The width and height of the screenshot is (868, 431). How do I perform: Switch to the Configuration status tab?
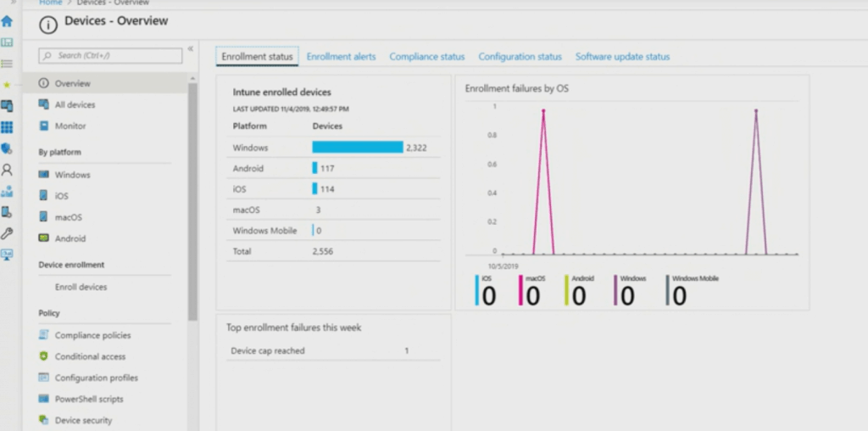(520, 57)
